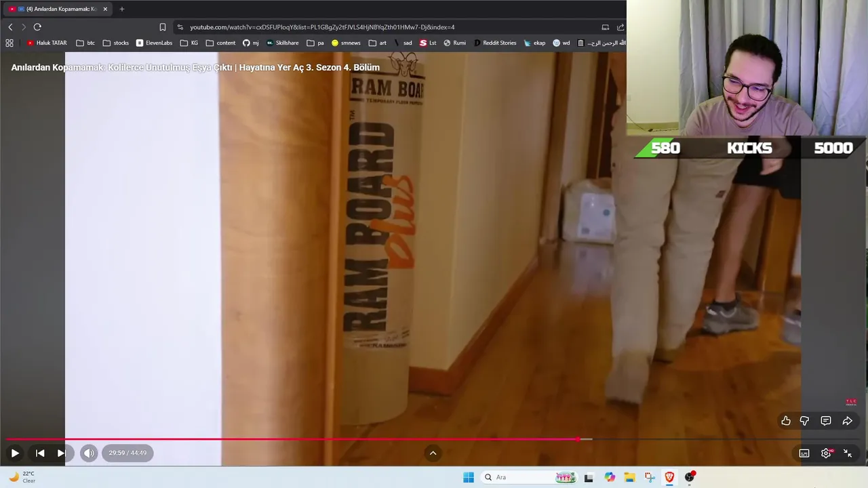The image size is (868, 488).
Task: Open the KG bookmark folder
Action: click(x=189, y=43)
